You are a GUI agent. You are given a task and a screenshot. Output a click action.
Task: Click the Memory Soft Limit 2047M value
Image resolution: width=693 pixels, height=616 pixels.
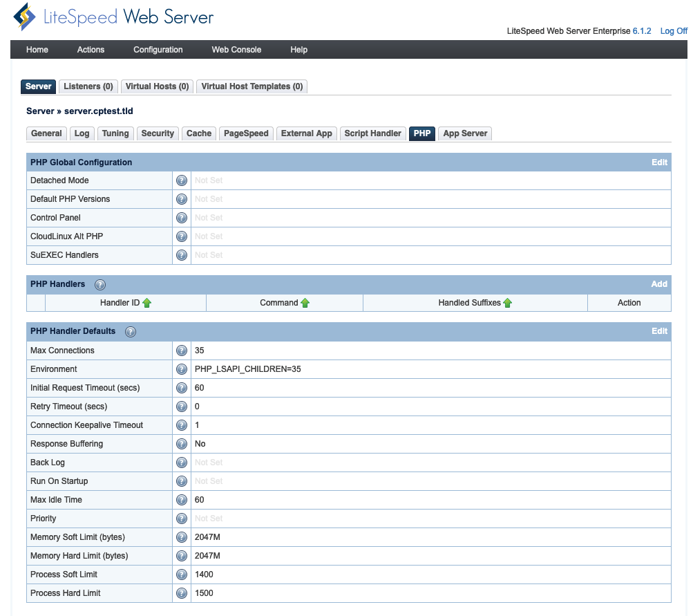207,537
